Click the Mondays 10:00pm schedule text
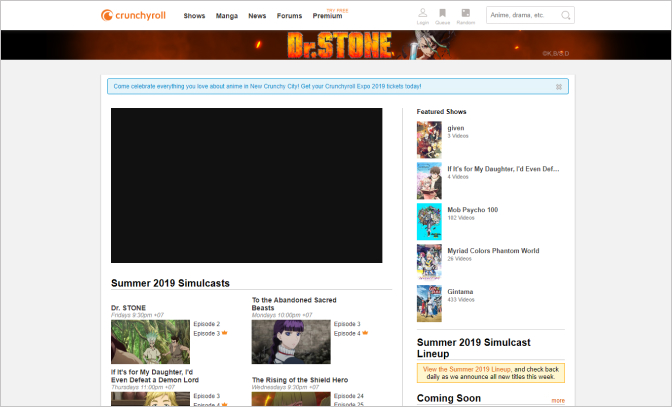672x407 pixels. click(282, 315)
